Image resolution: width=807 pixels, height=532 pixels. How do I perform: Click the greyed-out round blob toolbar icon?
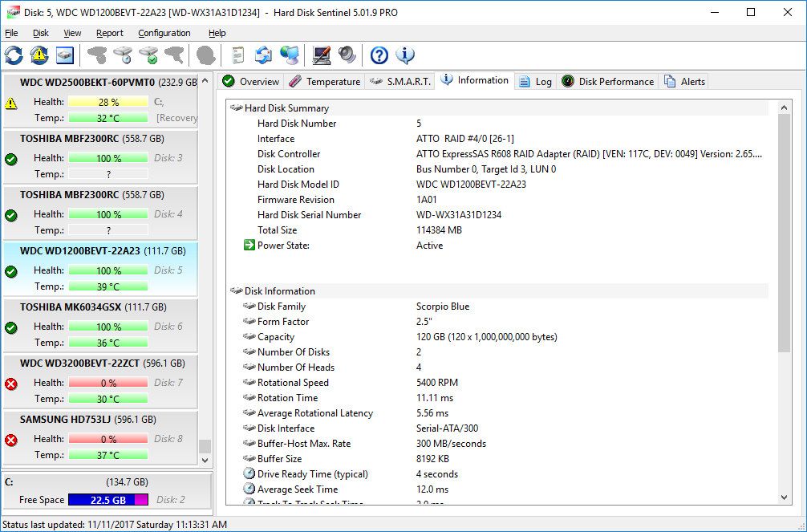[x=206, y=55]
